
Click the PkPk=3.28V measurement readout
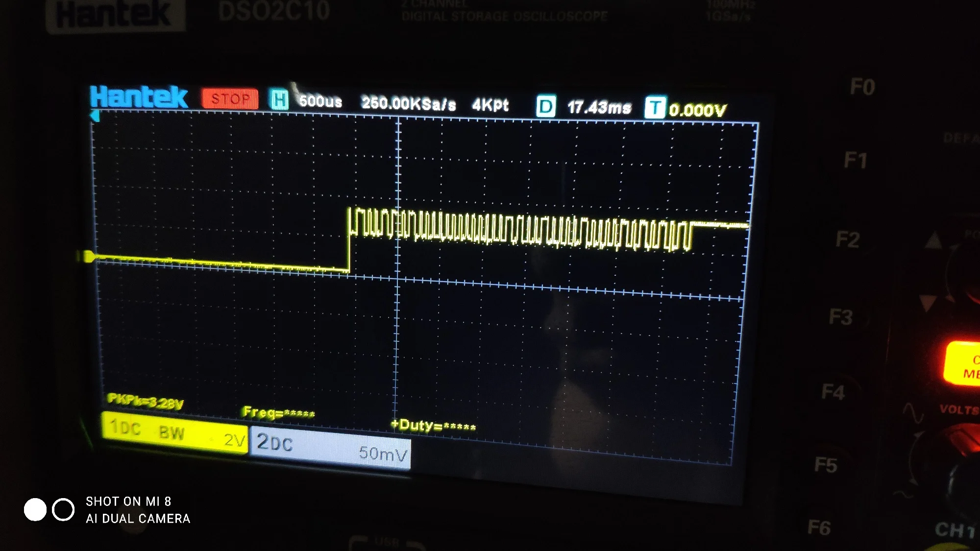click(x=145, y=402)
